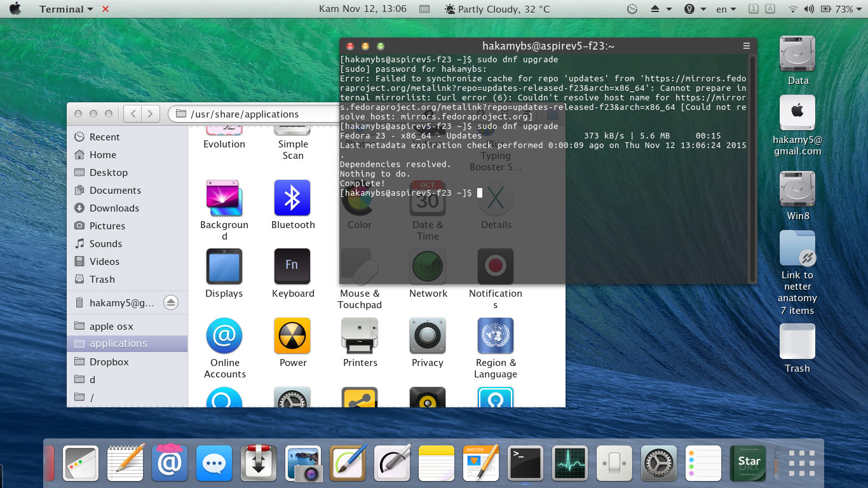Image resolution: width=868 pixels, height=488 pixels.
Task: Go forward in the file manager
Action: point(150,114)
